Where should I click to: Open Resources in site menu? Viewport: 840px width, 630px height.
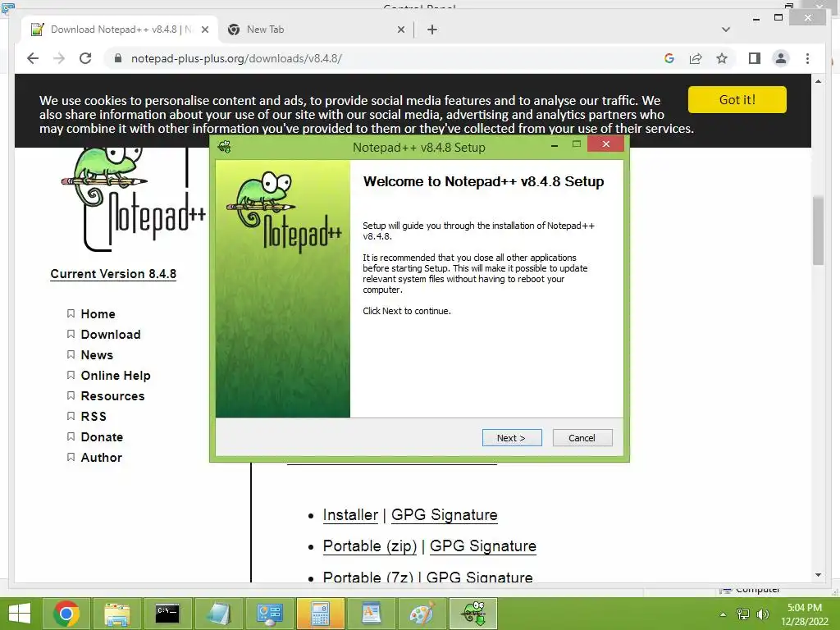[x=112, y=396]
